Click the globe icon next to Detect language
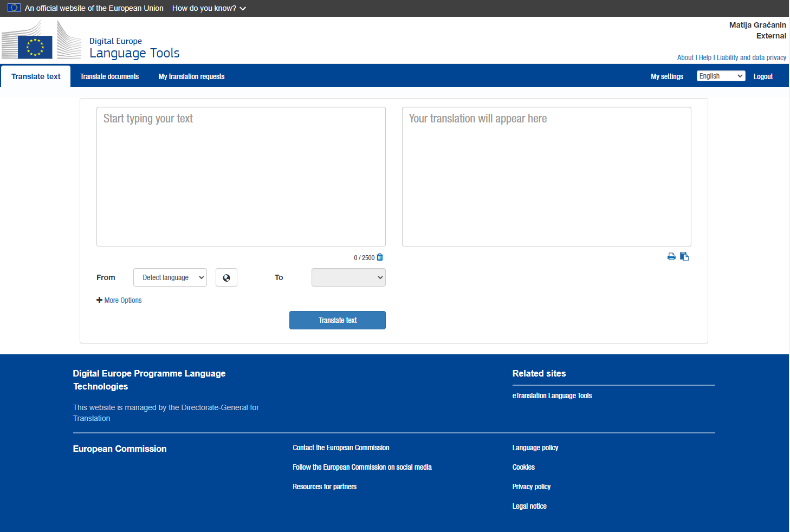This screenshot has width=790, height=532. click(x=226, y=278)
